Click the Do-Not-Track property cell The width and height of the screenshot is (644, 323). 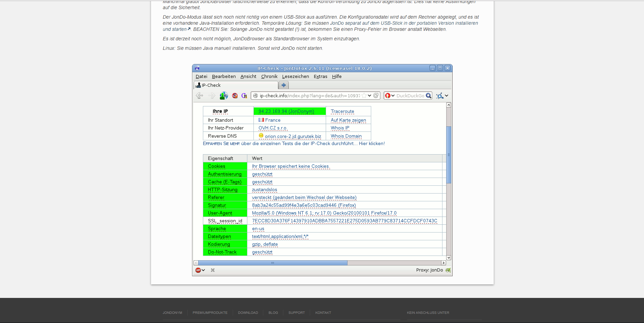click(225, 252)
